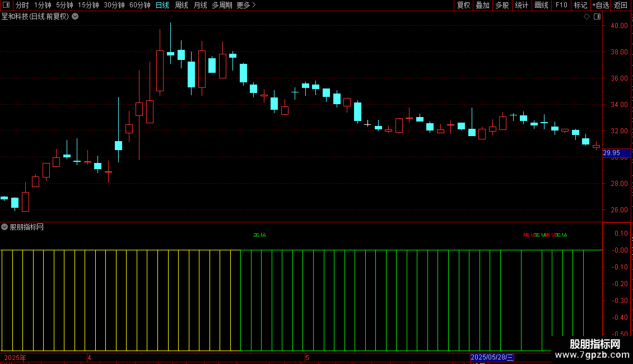Click the 标记 mark button
The height and width of the screenshot is (364, 633).
(x=580, y=5)
